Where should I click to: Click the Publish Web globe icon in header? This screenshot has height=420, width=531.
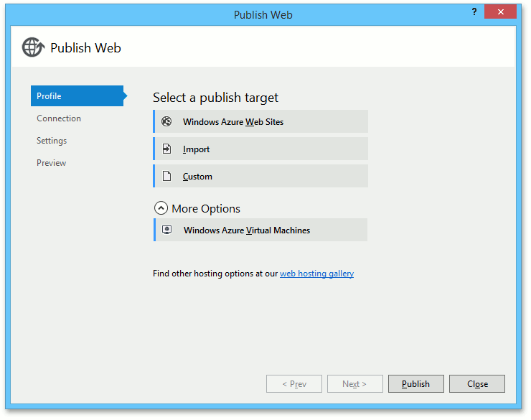33,47
